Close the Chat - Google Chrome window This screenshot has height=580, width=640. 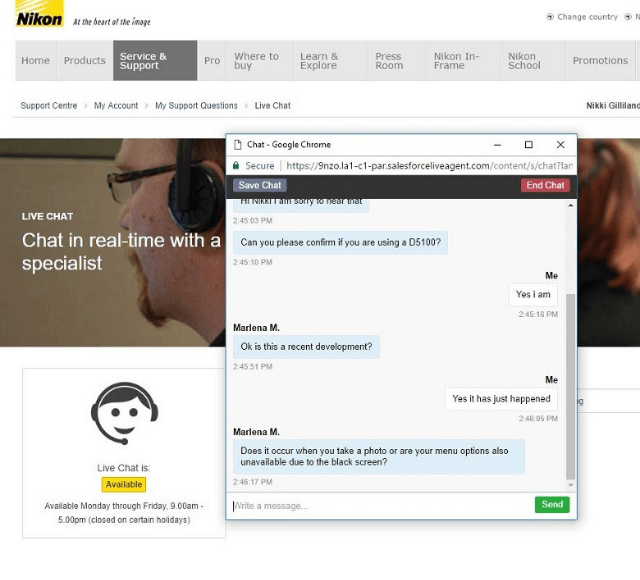560,144
